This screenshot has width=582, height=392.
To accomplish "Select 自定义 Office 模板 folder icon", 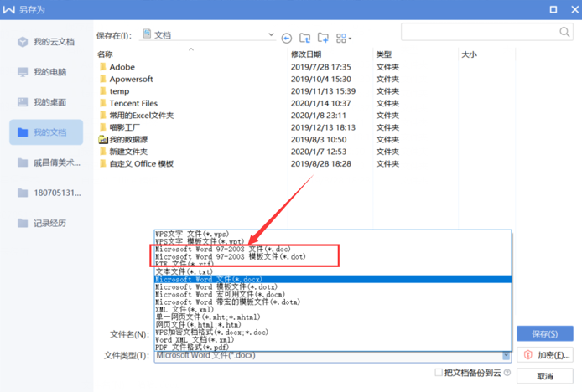I will pyautogui.click(x=103, y=163).
